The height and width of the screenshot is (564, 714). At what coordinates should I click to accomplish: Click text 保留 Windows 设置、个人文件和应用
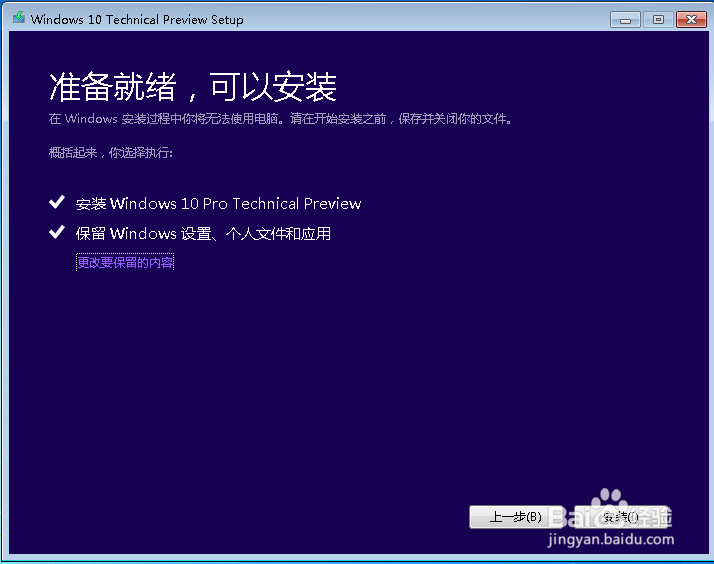click(203, 234)
